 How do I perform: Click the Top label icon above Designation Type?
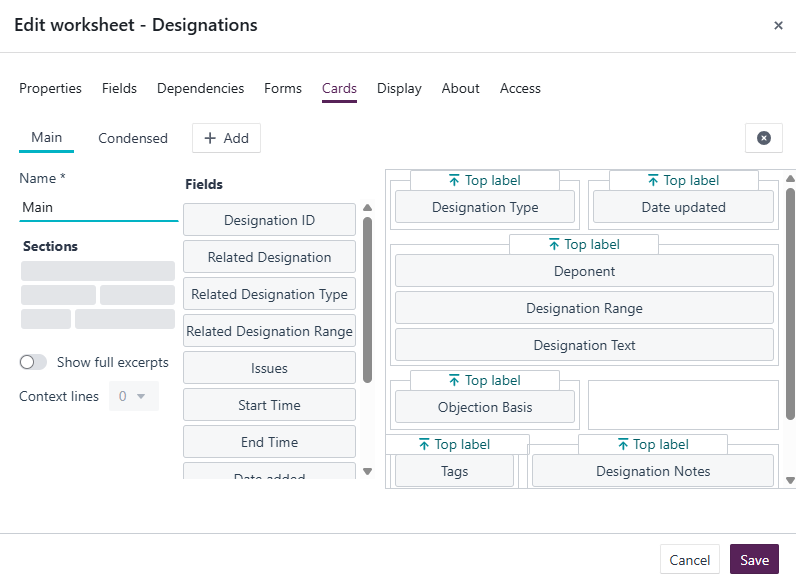point(454,180)
